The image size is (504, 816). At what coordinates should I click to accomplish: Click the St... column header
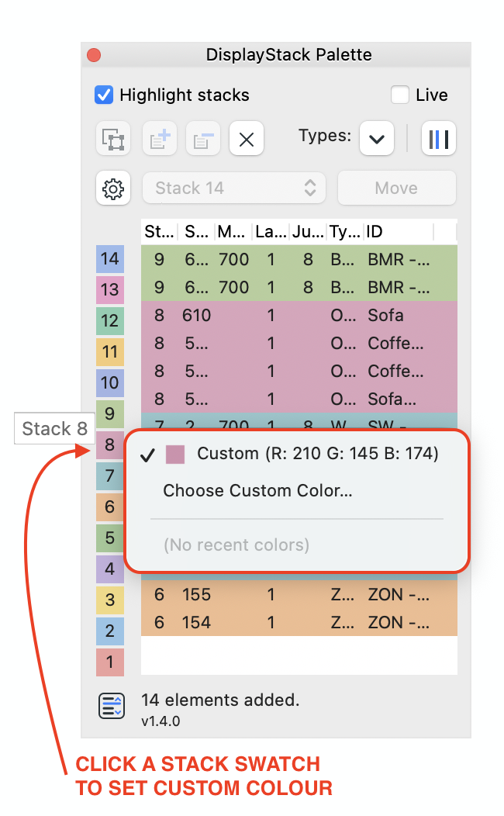click(x=159, y=232)
